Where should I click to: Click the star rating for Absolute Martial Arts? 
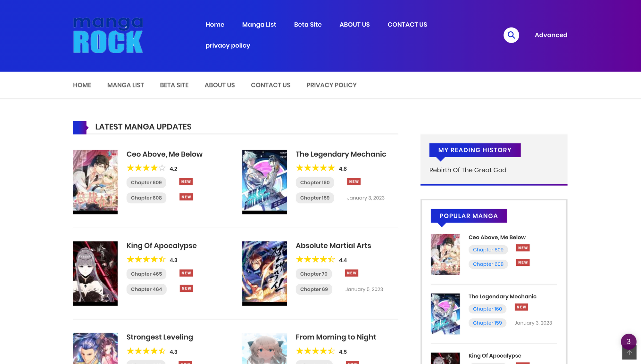pos(315,260)
